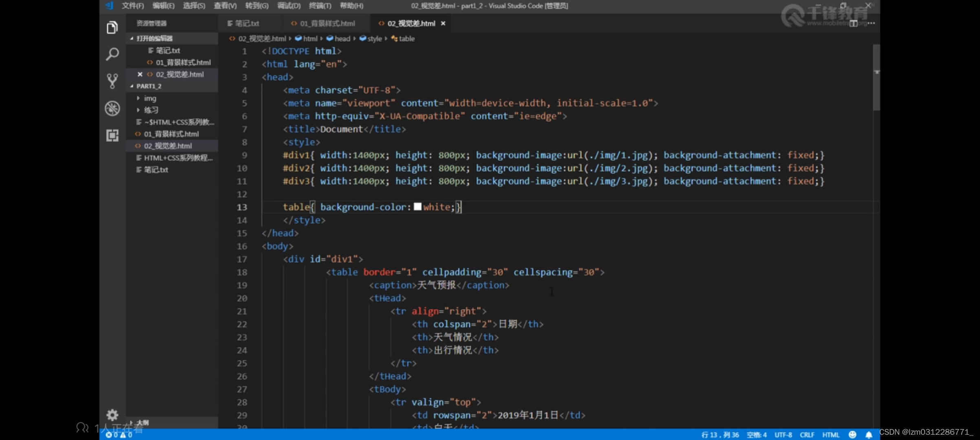Close 02_视觉差.html in open editors list
This screenshot has height=440, width=980.
[x=140, y=74]
